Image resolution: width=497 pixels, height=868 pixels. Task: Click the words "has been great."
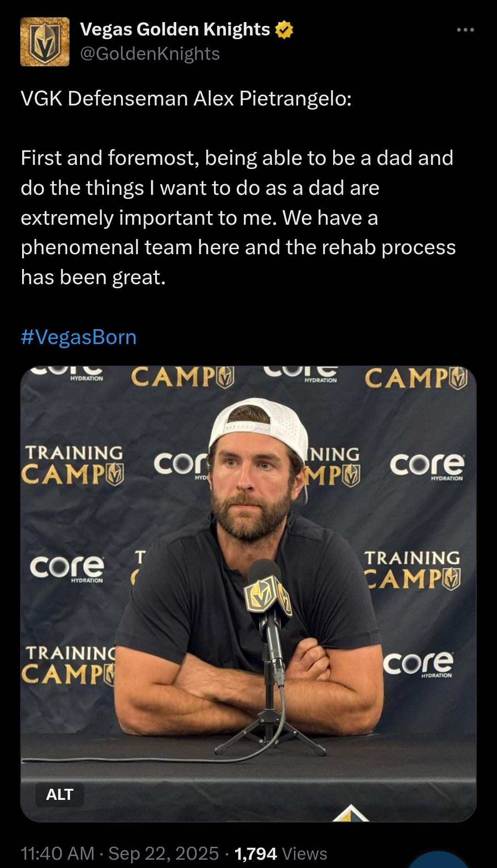93,277
